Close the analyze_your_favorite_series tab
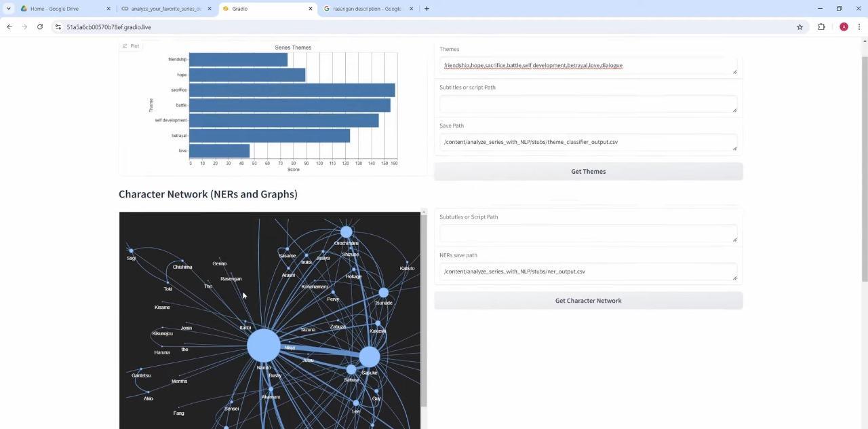868x429 pixels. pos(209,9)
